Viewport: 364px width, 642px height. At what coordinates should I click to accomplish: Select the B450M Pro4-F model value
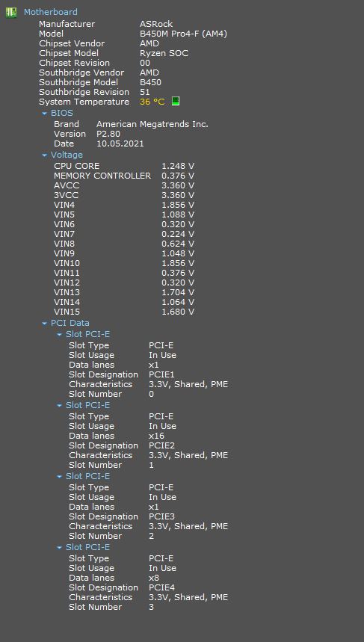(183, 34)
